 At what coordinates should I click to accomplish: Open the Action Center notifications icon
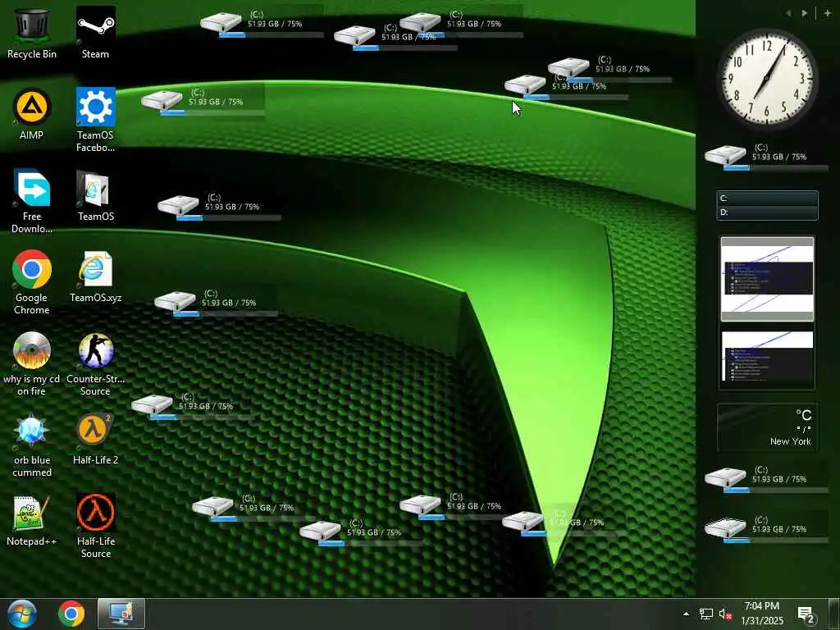coord(806,614)
